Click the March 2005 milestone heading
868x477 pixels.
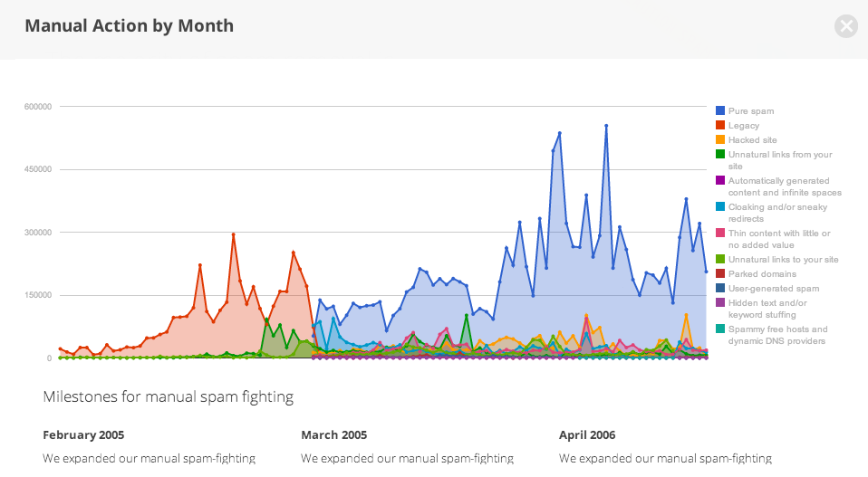tap(334, 435)
